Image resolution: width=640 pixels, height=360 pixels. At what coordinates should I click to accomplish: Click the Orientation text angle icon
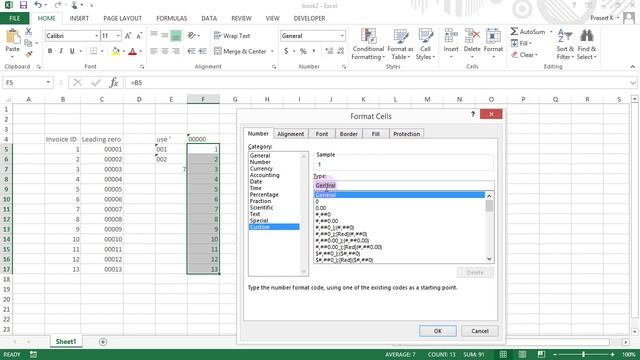(191, 36)
